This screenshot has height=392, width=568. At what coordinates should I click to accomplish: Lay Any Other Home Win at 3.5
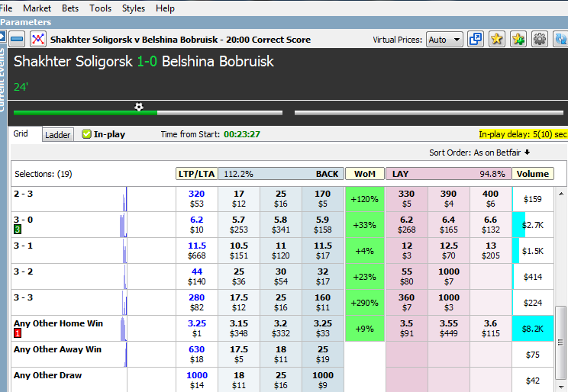(x=407, y=328)
